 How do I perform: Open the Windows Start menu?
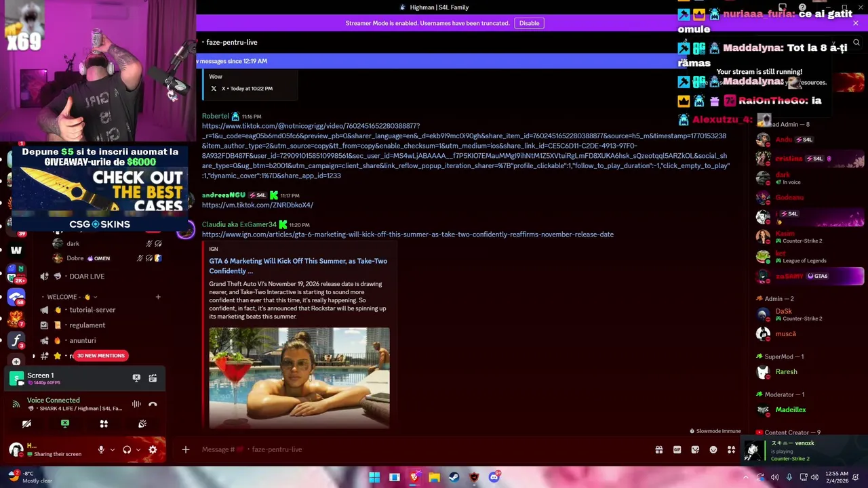click(374, 477)
